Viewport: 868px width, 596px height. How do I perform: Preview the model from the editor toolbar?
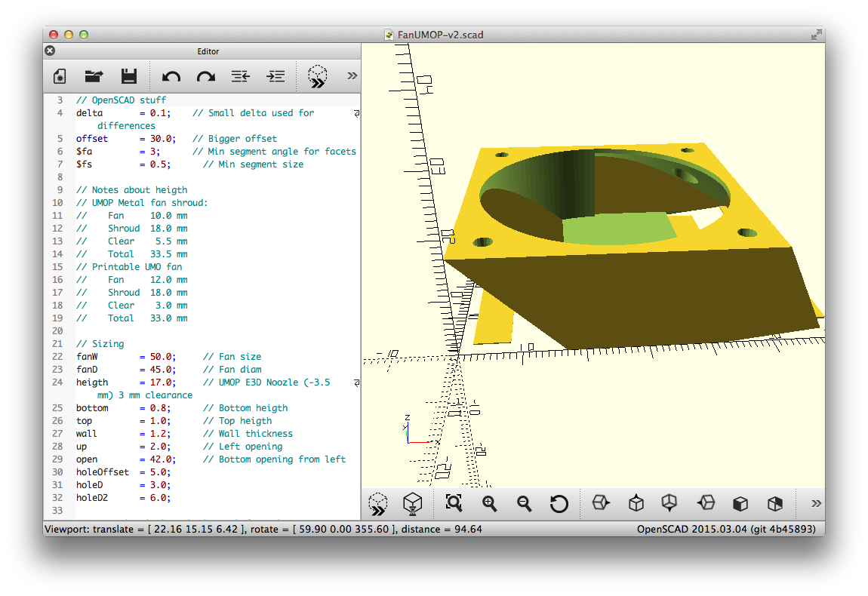(x=318, y=76)
